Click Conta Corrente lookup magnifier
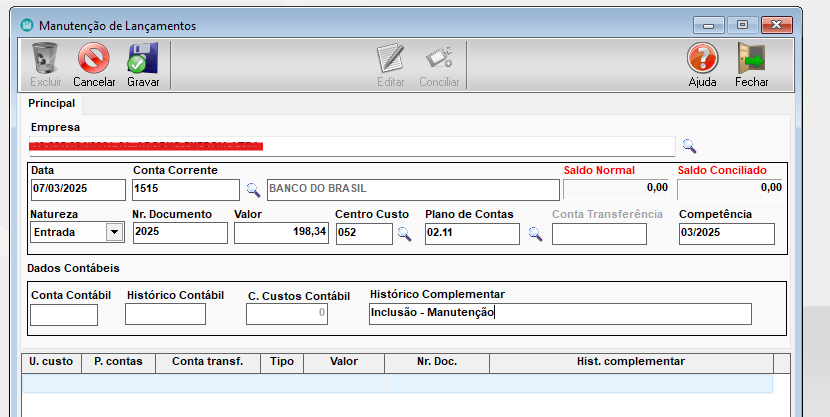 253,190
